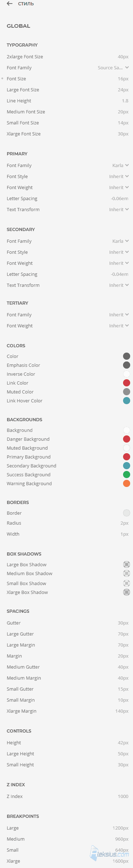Open the Large Box Shadow swatch
Viewport: 133px width, 868px height.
127,564
